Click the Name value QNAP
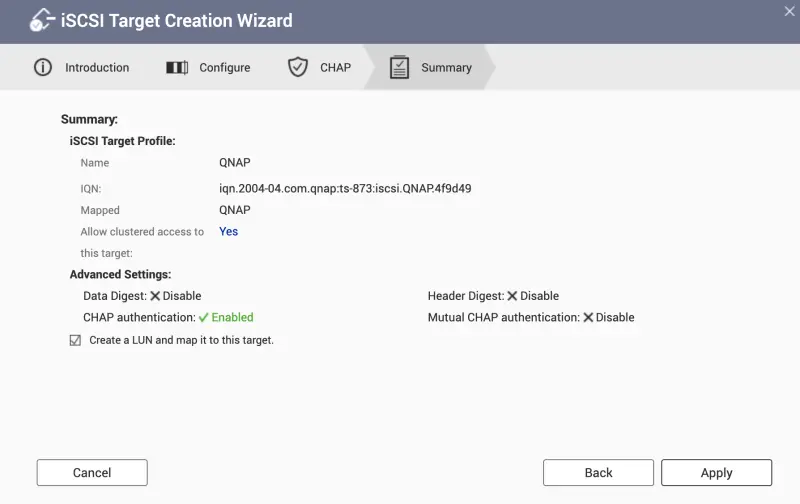800x504 pixels. pos(235,163)
